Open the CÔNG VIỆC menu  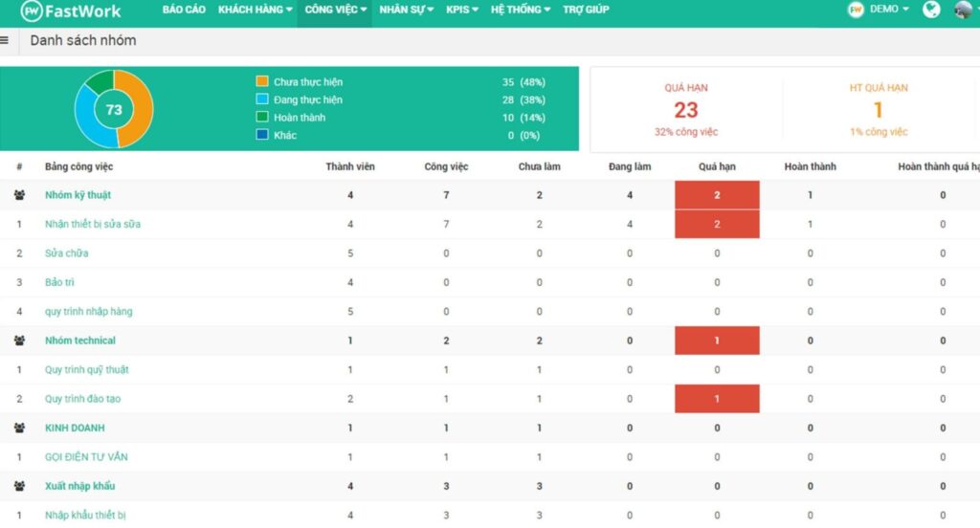[336, 10]
